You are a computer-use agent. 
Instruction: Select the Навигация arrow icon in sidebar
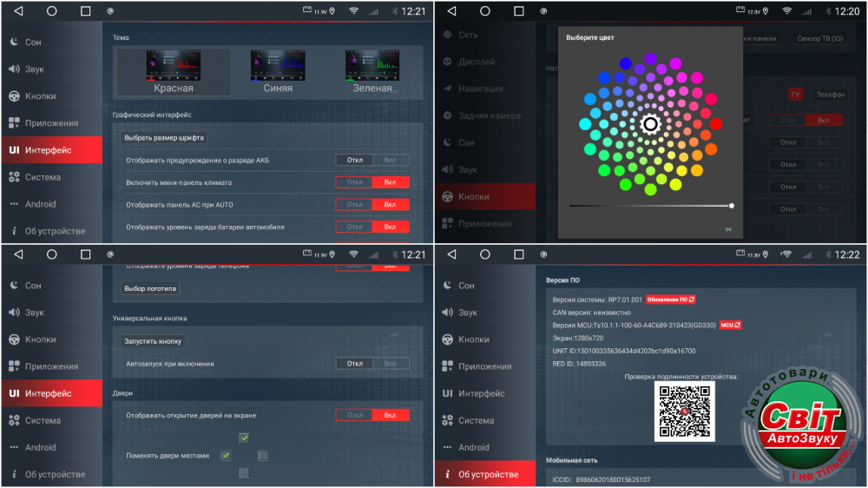(x=448, y=89)
